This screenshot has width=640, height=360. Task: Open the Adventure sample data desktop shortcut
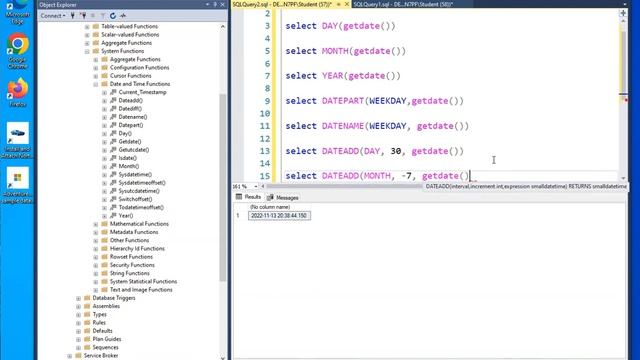coord(17,185)
